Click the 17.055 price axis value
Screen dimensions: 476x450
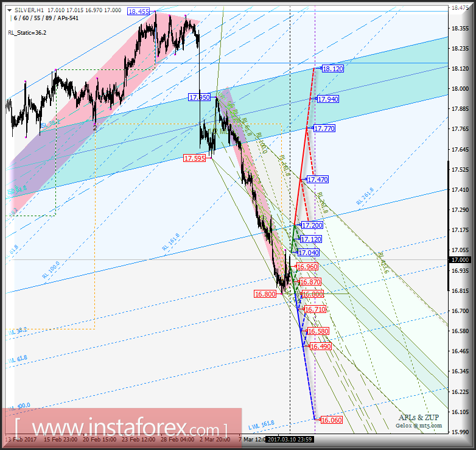460,250
